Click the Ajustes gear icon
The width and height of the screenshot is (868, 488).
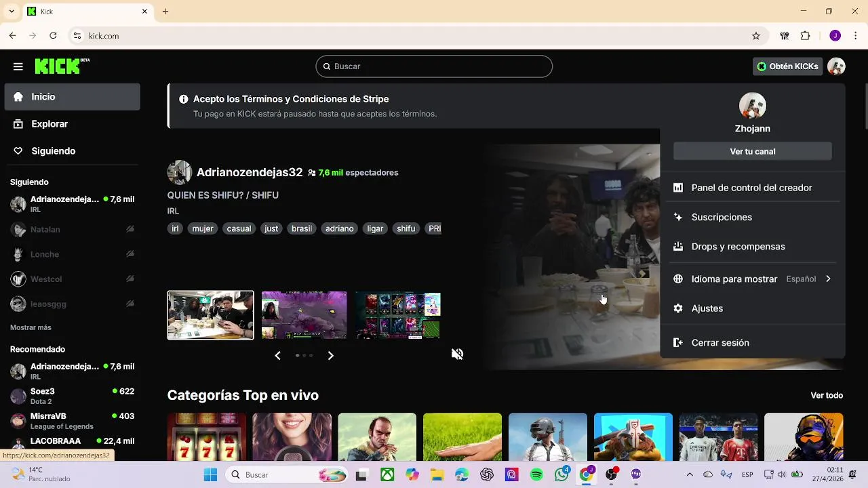(x=677, y=308)
